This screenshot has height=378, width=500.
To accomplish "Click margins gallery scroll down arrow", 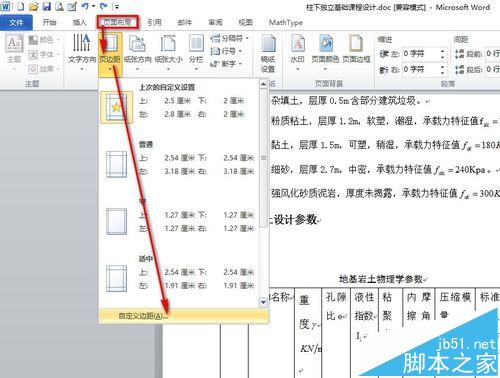I will tap(263, 302).
